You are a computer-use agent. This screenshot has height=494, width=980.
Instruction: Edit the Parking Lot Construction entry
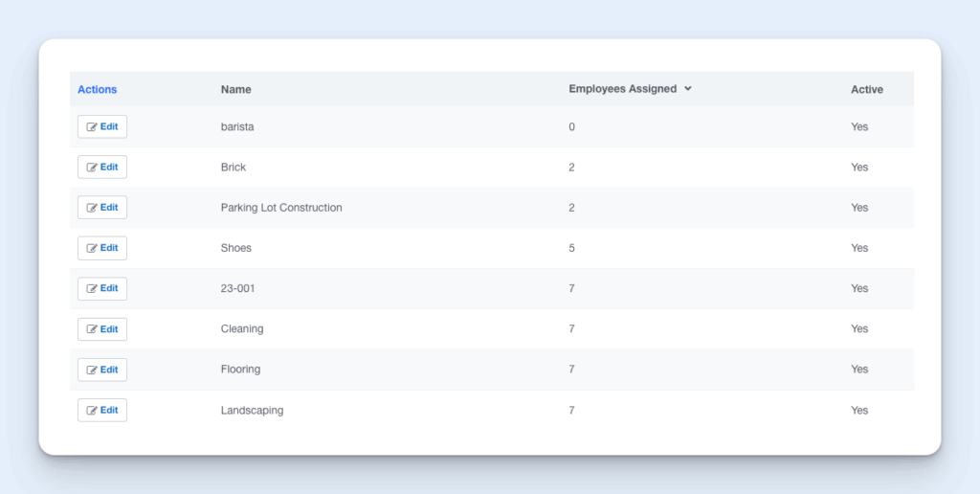(102, 208)
